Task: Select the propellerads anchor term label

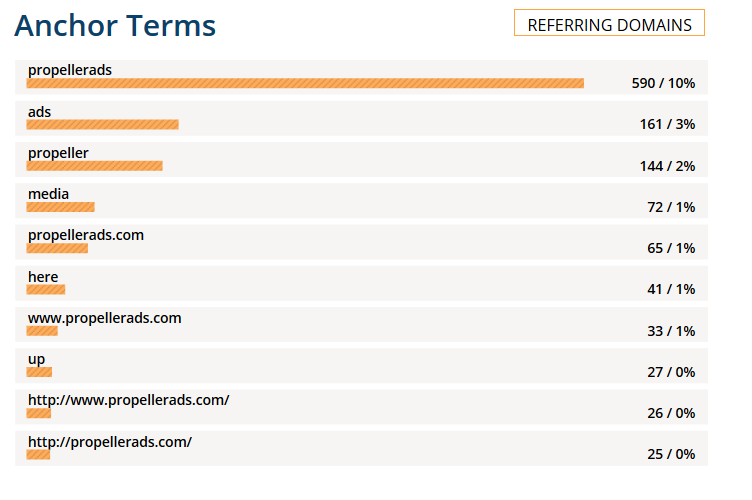Action: pyautogui.click(x=70, y=70)
